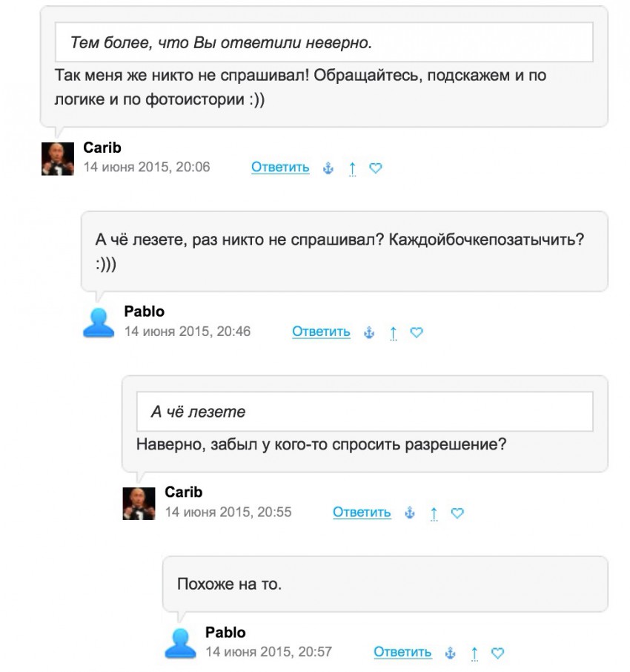Click anchor icon under Carib's 20:55 comment

pyautogui.click(x=410, y=513)
